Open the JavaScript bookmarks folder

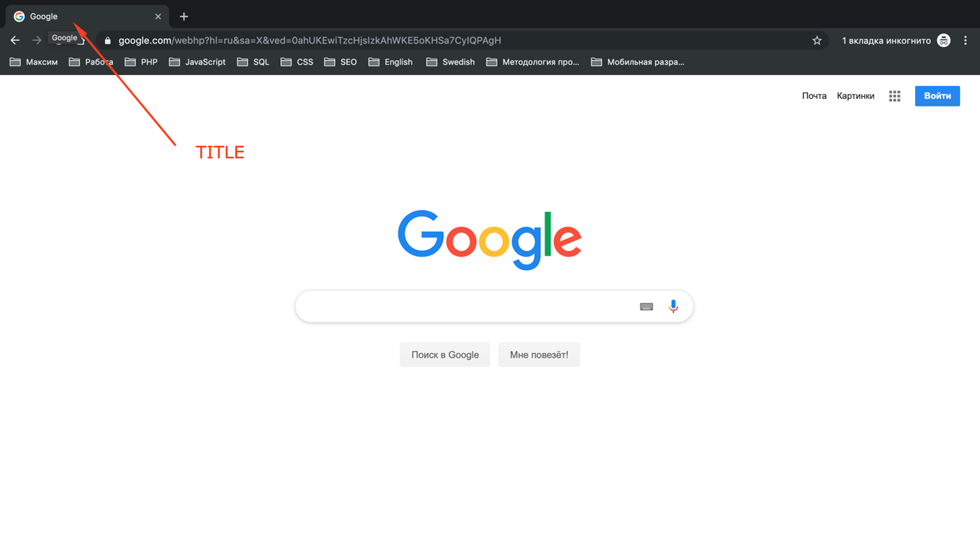[197, 62]
